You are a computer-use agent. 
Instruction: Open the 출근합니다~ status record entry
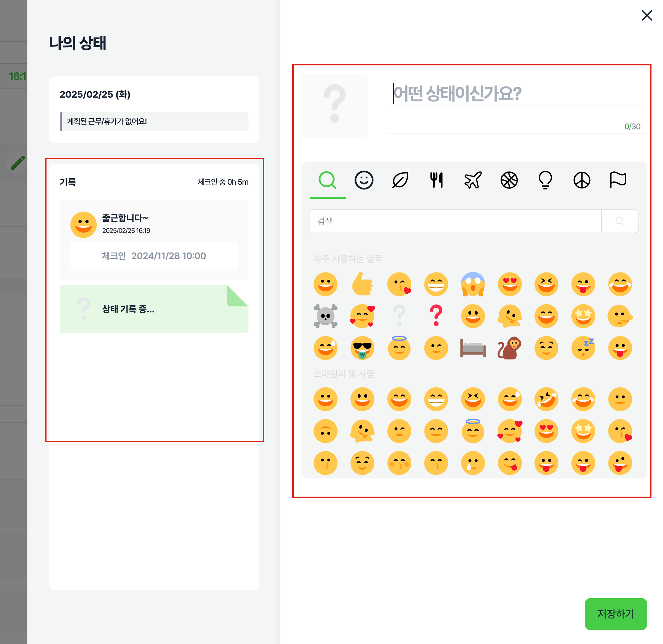(x=154, y=240)
